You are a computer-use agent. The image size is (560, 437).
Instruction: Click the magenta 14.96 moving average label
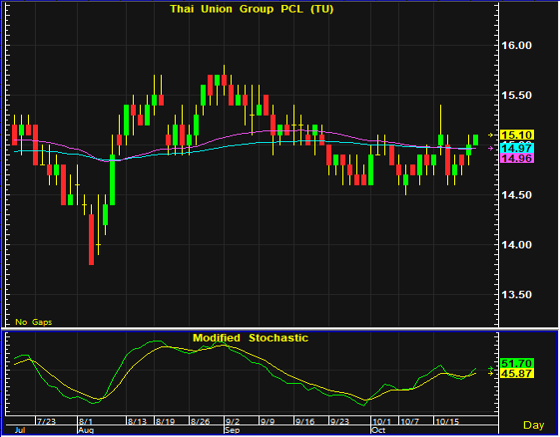pyautogui.click(x=517, y=158)
